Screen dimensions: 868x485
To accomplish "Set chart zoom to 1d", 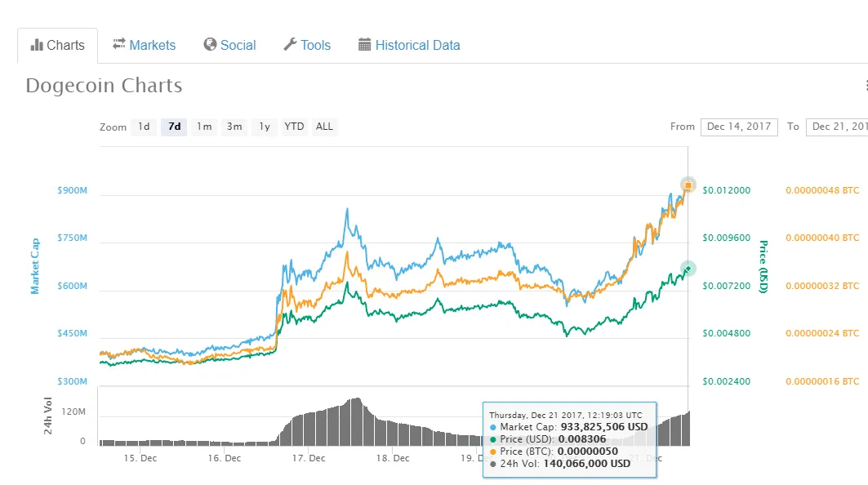I will (x=144, y=127).
